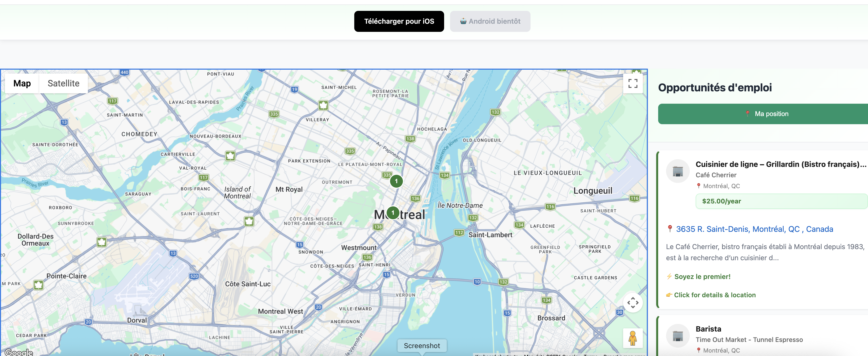Click the Dollard-Des Ormeaux map label
Image resolution: width=868 pixels, height=356 pixels.
point(35,240)
